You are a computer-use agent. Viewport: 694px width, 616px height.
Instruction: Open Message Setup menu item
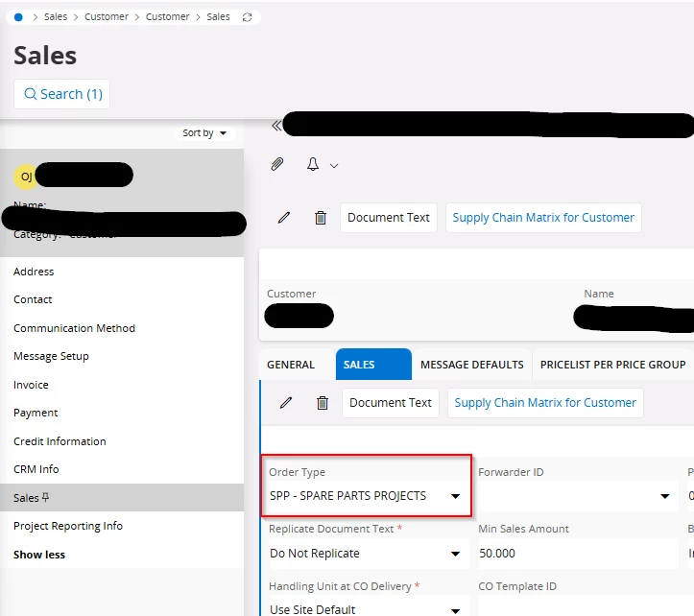(122, 356)
